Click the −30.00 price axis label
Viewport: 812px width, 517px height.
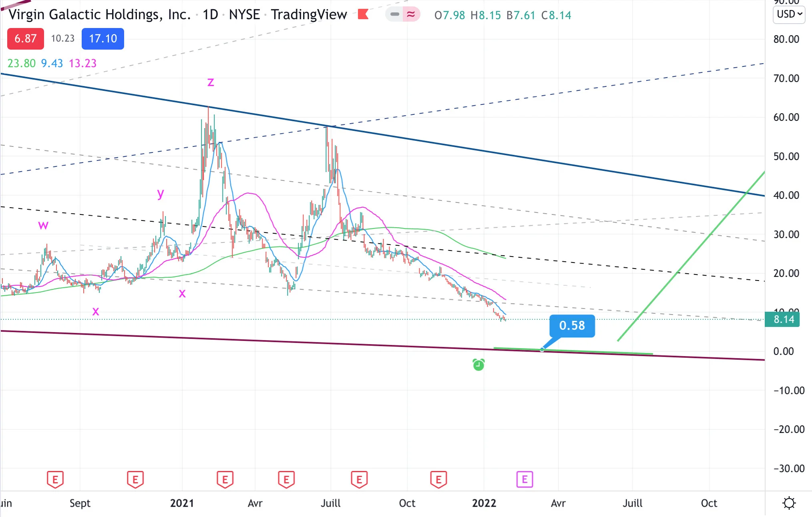point(789,469)
